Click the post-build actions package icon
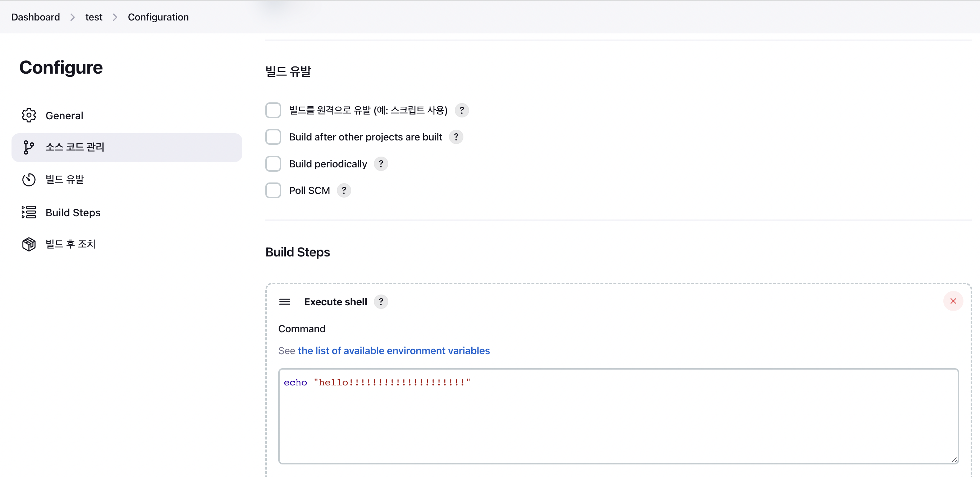 pyautogui.click(x=29, y=244)
